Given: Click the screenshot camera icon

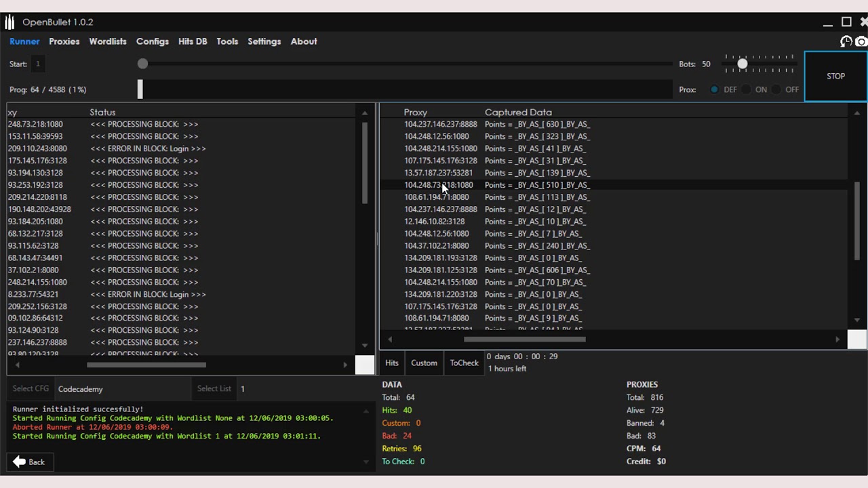Looking at the screenshot, I should [861, 41].
